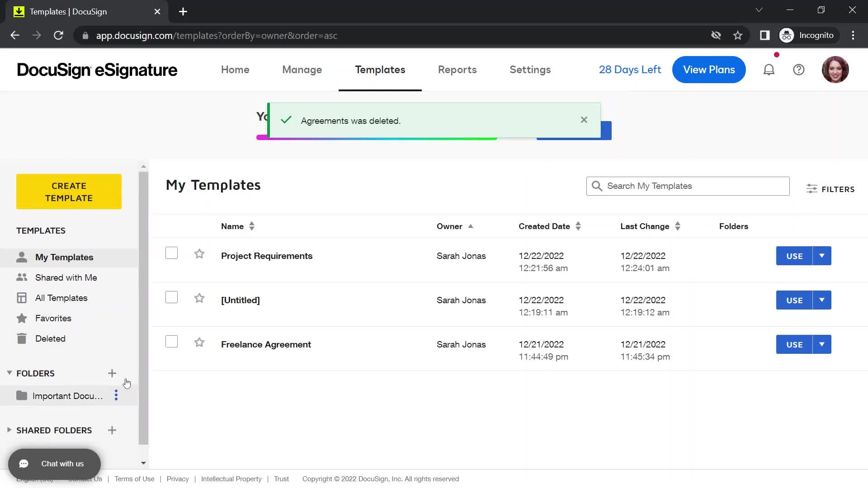Click the DocuSign eSignature home icon
The width and height of the screenshot is (868, 488).
click(97, 70)
